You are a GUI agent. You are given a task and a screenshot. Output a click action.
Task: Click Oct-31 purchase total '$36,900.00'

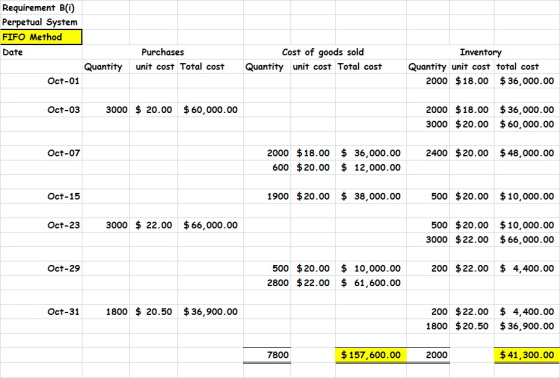[x=210, y=312]
